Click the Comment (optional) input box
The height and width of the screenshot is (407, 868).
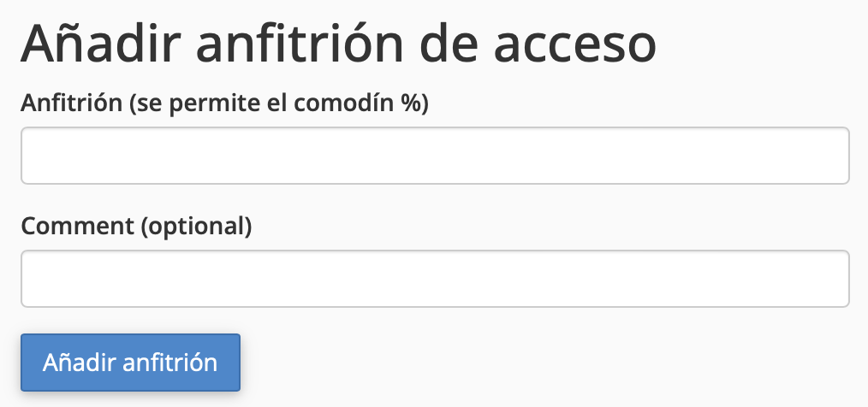435,279
